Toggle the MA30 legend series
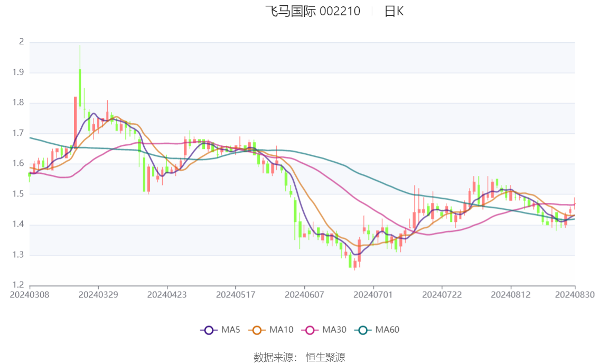 pyautogui.click(x=324, y=330)
